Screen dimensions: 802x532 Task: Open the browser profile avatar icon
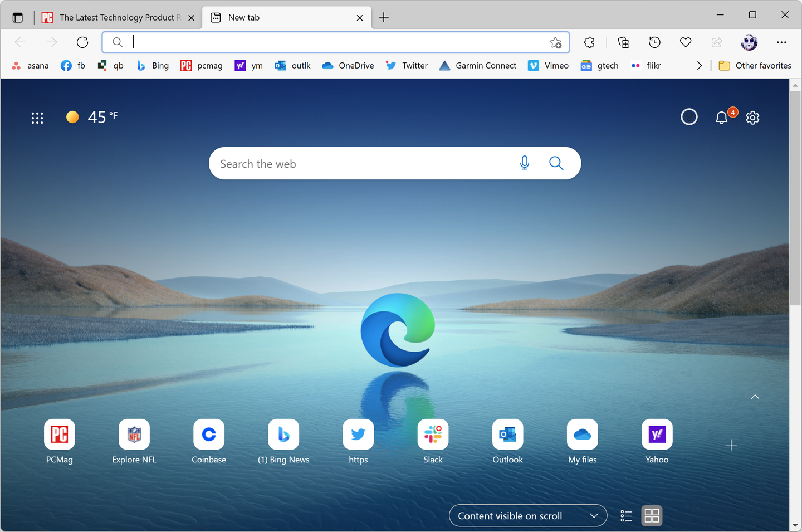(749, 42)
